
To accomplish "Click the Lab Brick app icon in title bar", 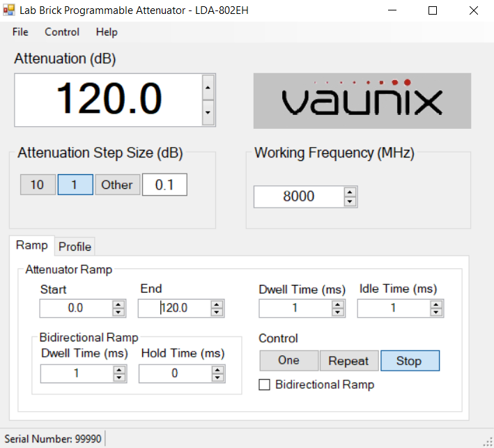I will (9, 10).
